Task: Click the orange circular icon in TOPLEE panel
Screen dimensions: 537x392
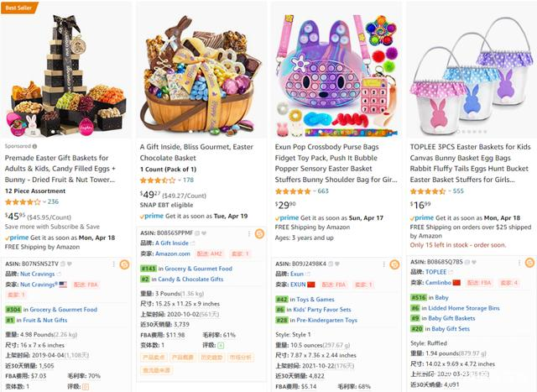Action: 529,263
